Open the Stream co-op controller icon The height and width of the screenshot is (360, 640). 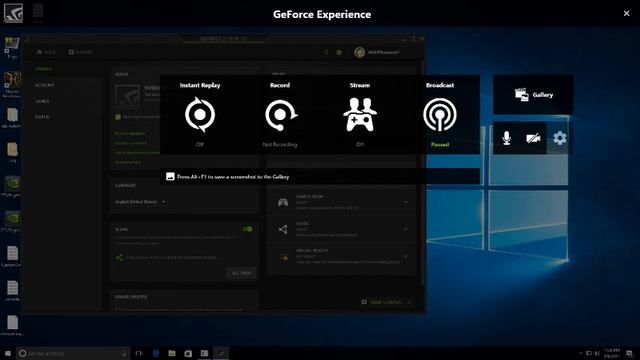(360, 115)
